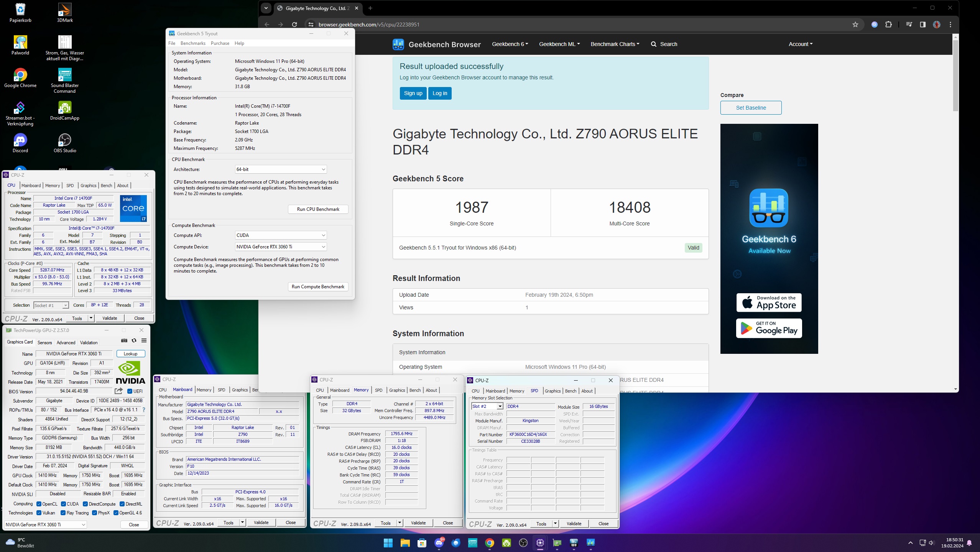
Task: Click the Intel Core i7 logo in CPU-Z
Action: click(133, 209)
